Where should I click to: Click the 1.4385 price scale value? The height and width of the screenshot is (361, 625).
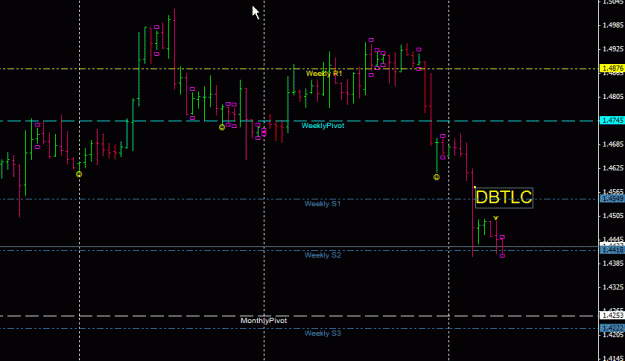coord(613,263)
